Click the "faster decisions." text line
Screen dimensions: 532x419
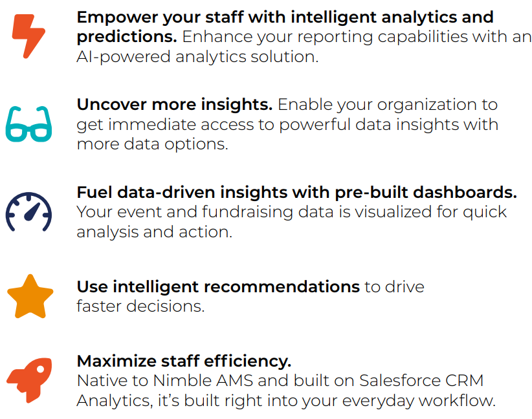pos(140,306)
